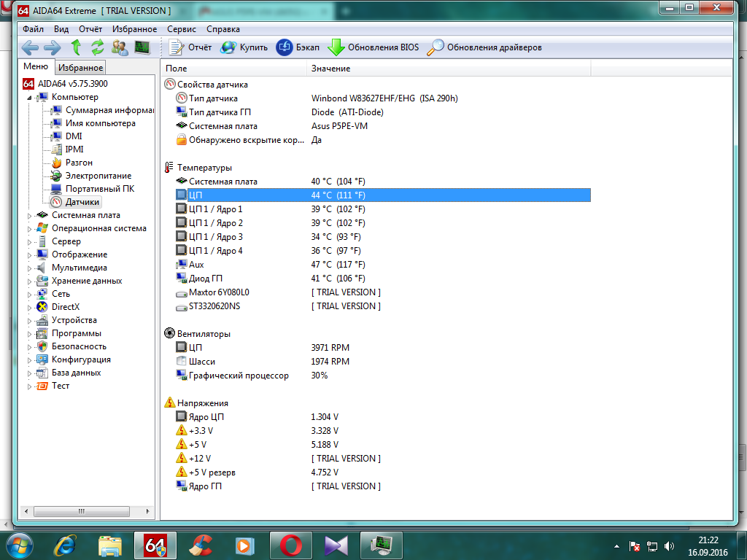Expand the Сеть tree node
747x560 pixels.
pos(29,295)
